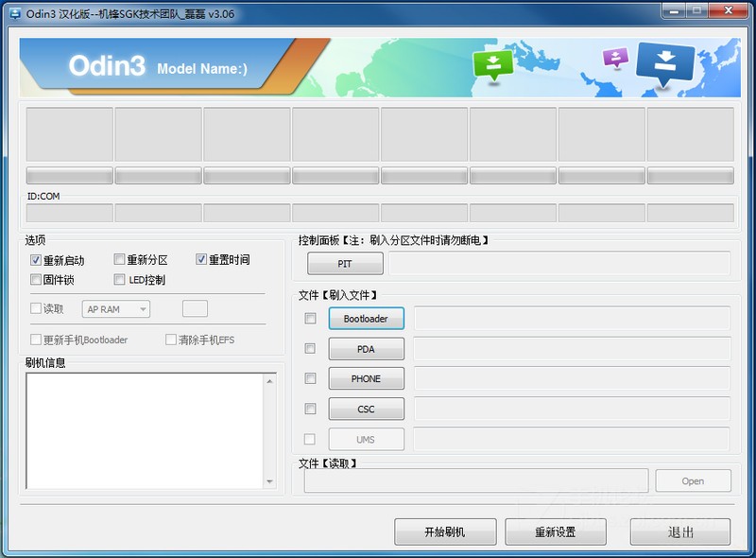This screenshot has height=558, width=756.
Task: Click the 文件【读取】 dump path field
Action: [476, 480]
